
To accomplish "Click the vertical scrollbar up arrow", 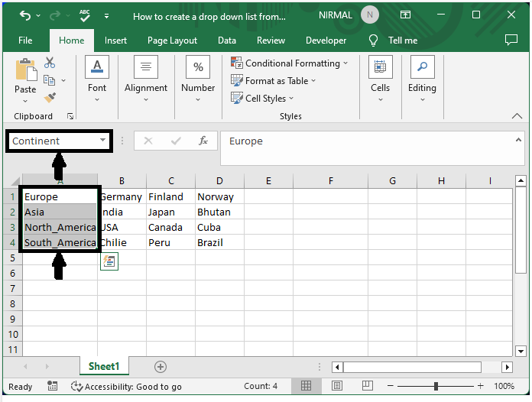I will 521,180.
